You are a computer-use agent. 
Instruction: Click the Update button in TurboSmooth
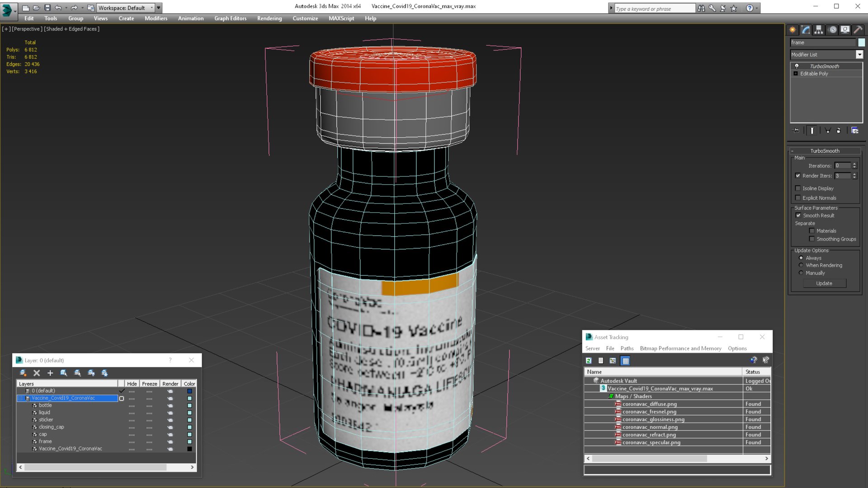[824, 283]
